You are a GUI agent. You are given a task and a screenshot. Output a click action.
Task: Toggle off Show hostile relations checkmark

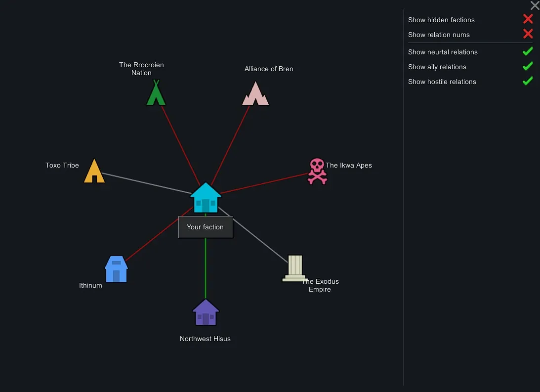(x=528, y=81)
